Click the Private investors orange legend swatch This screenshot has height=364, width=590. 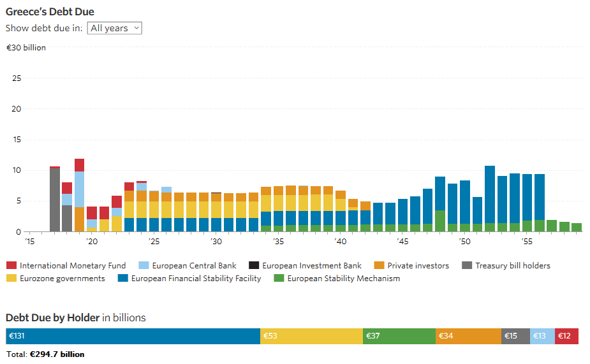pyautogui.click(x=378, y=265)
